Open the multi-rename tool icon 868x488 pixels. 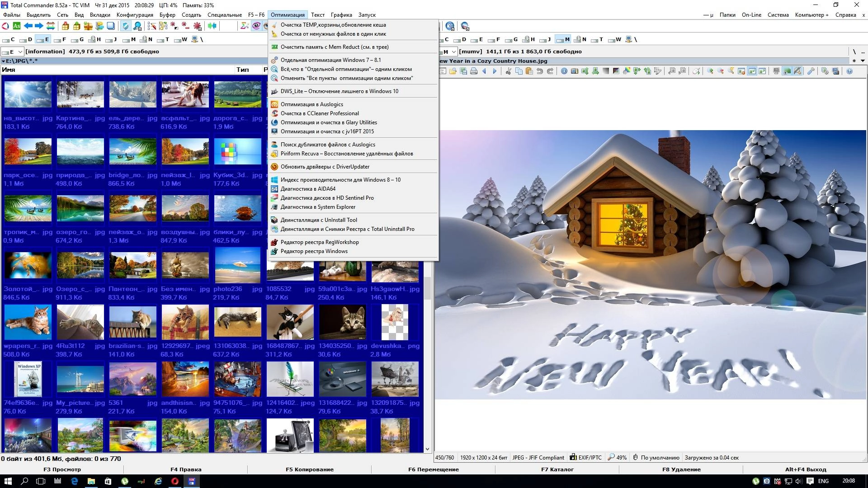point(152,26)
